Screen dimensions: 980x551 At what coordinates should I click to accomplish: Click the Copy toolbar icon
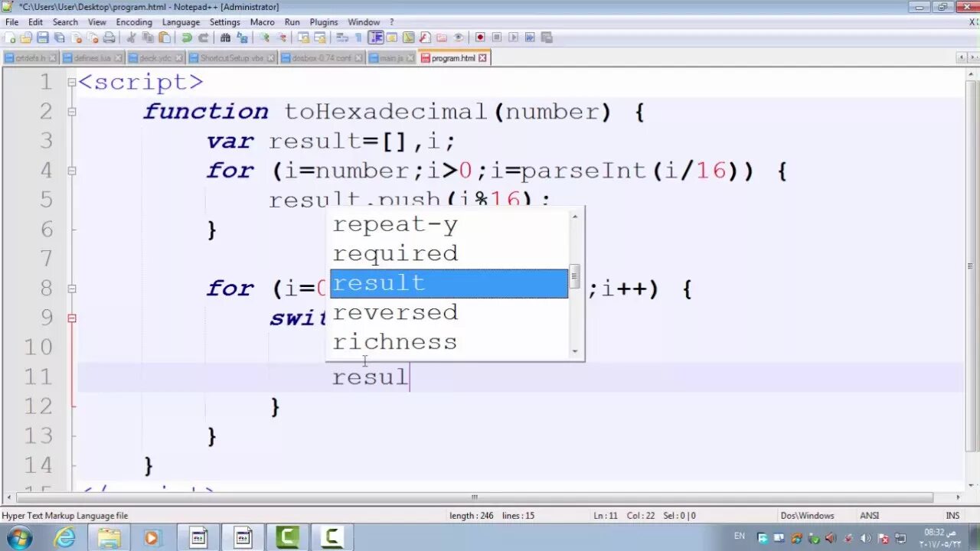pos(148,37)
